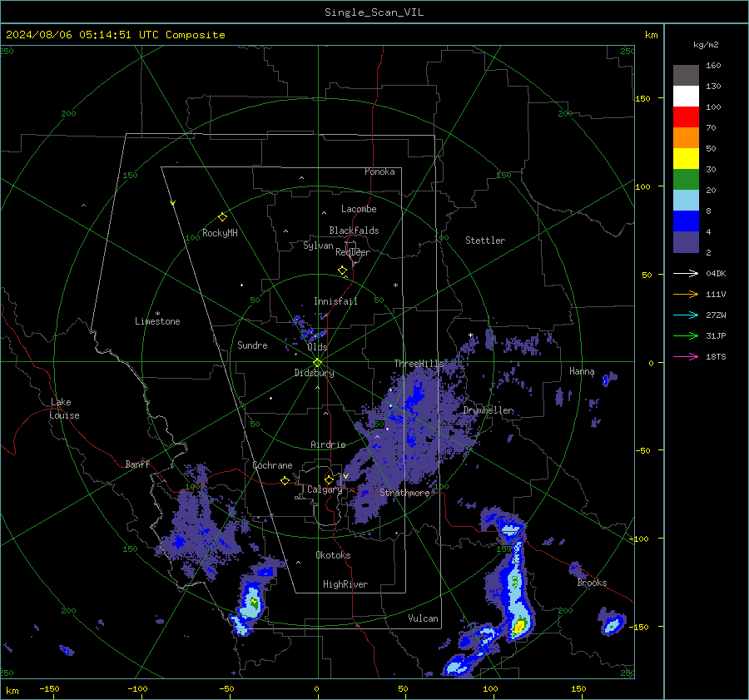The image size is (749, 700).
Task: Click the Banff town label
Action: pyautogui.click(x=137, y=464)
